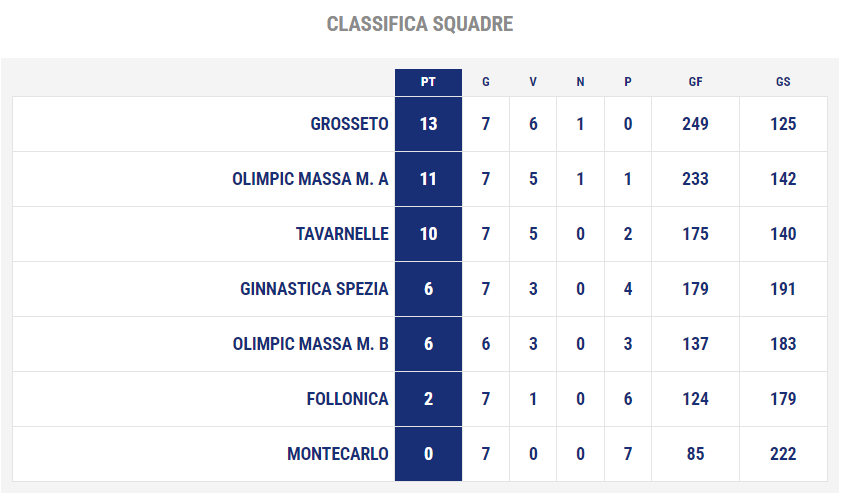Image resolution: width=843 pixels, height=499 pixels.
Task: Open the GINNASTICA SPEZIA team name
Action: (x=314, y=289)
